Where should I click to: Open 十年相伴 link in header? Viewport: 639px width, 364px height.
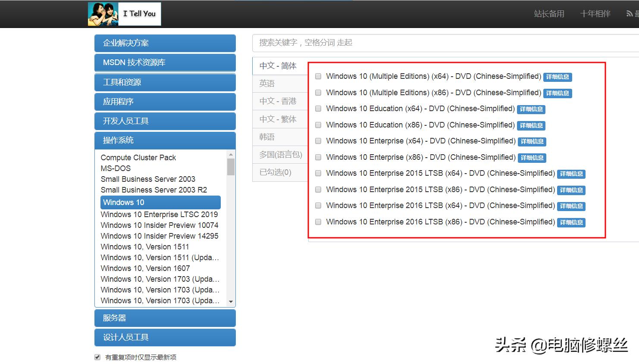pyautogui.click(x=595, y=14)
